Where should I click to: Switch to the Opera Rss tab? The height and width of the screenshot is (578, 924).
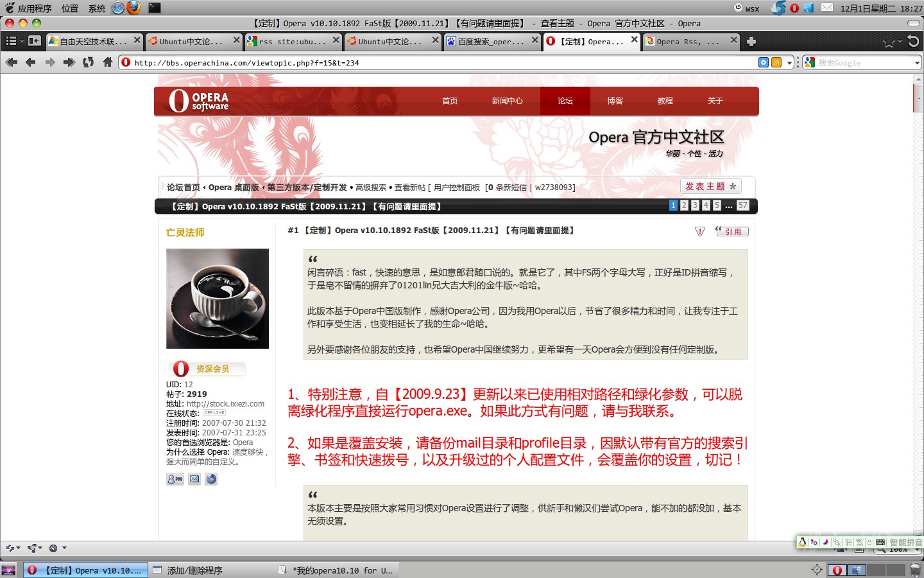coord(690,41)
